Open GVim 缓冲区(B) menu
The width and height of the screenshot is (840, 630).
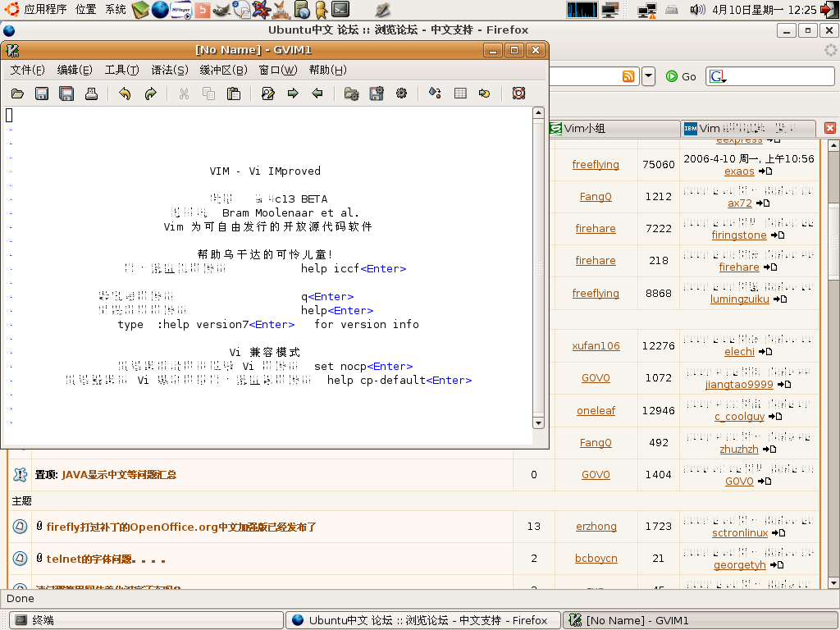coord(223,71)
